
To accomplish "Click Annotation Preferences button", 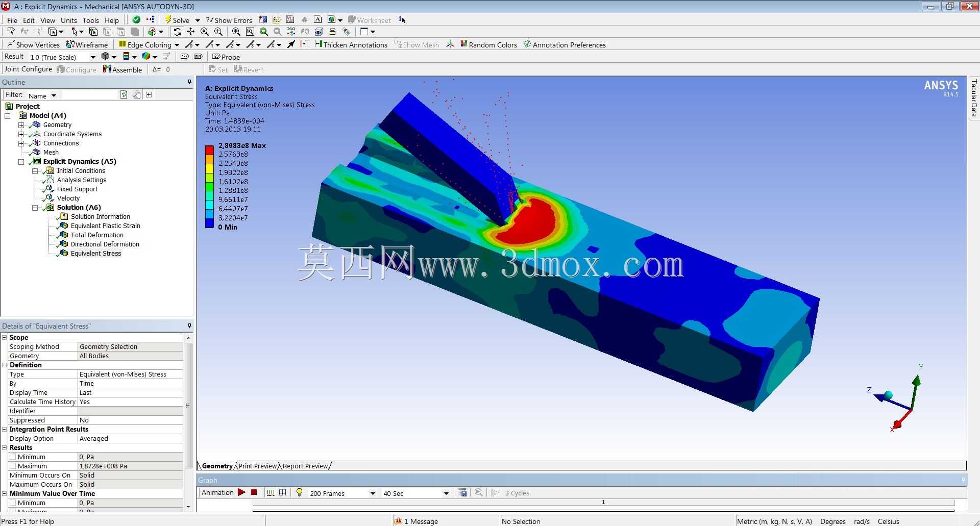I will click(565, 44).
